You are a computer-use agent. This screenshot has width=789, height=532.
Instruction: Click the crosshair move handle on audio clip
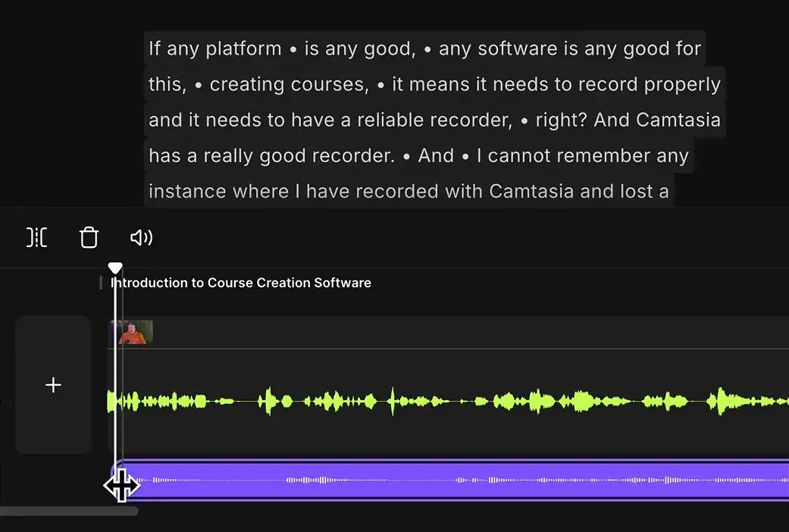point(123,485)
